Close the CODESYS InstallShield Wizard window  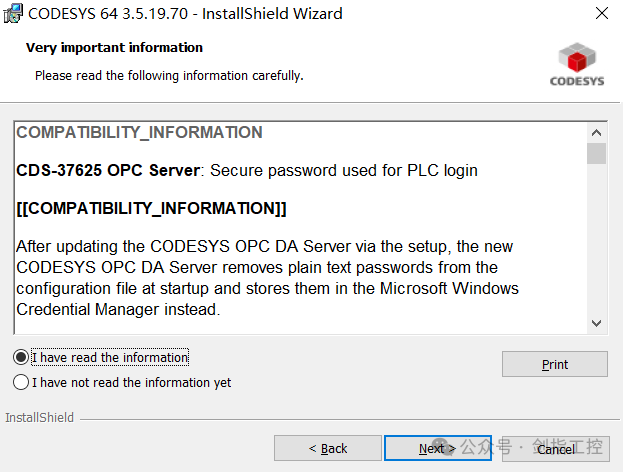(599, 14)
